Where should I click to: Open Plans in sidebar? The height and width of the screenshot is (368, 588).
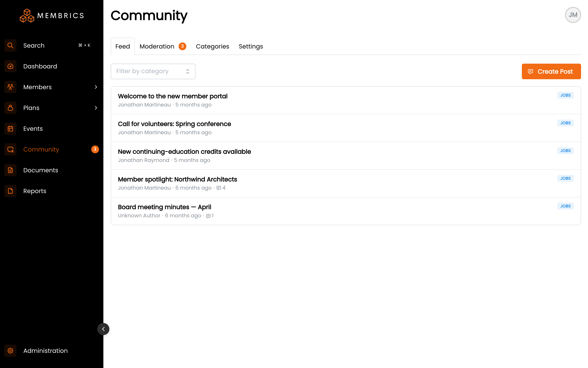tap(51, 108)
